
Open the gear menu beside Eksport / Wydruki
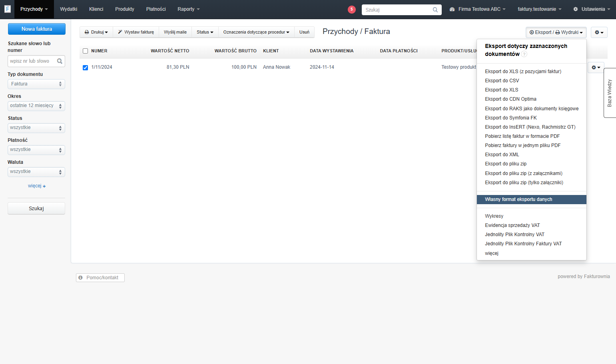(x=599, y=32)
